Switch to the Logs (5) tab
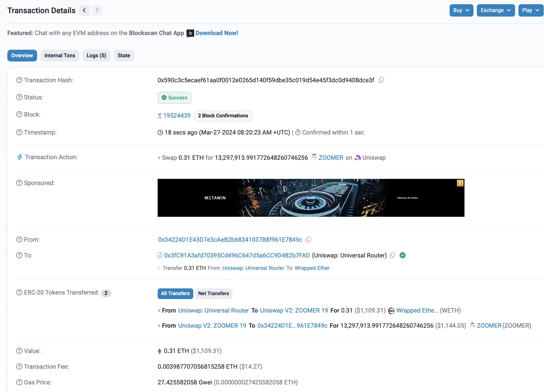The image size is (544, 392). pos(96,56)
